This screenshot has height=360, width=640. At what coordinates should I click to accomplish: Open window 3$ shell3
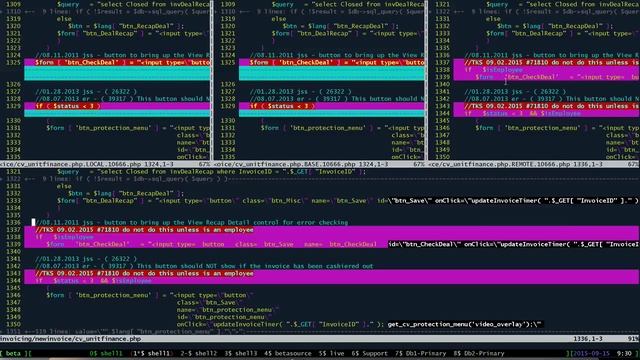point(241,353)
